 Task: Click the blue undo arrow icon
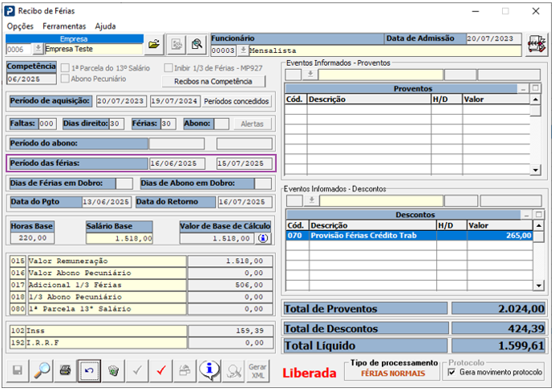point(89,370)
